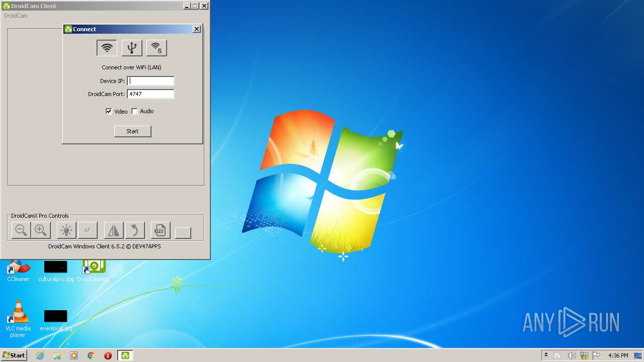Click the 4:36 PM clock
The height and width of the screenshot is (362, 644).
pyautogui.click(x=618, y=355)
